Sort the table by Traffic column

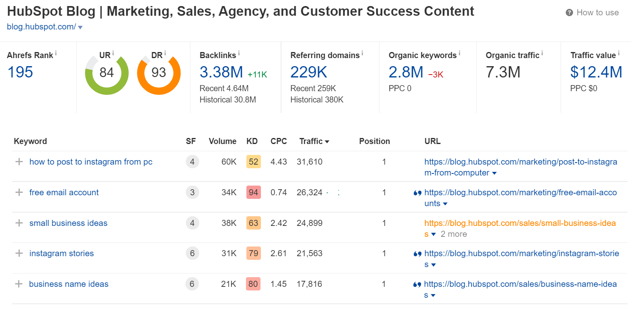(x=314, y=141)
